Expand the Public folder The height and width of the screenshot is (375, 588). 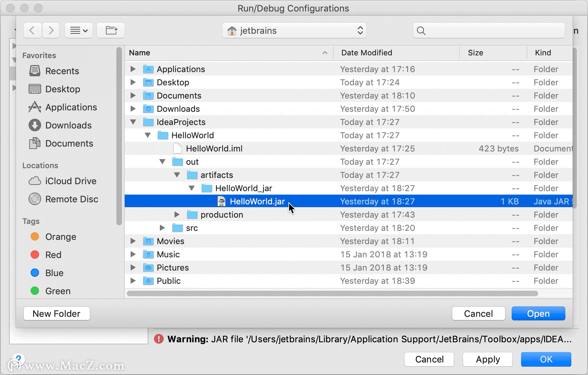pos(133,281)
